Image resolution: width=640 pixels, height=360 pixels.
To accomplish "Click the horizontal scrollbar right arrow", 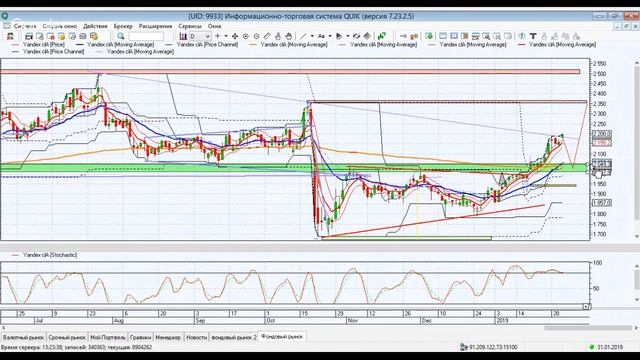I will tap(636, 328).
